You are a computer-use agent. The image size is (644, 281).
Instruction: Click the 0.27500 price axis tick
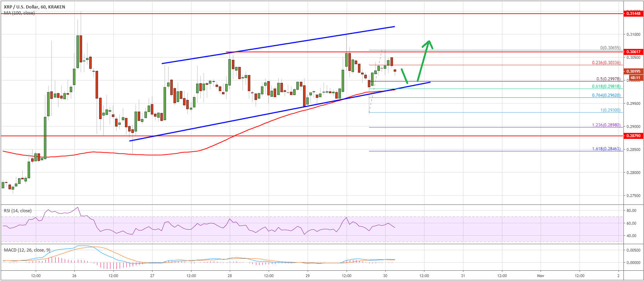point(633,196)
